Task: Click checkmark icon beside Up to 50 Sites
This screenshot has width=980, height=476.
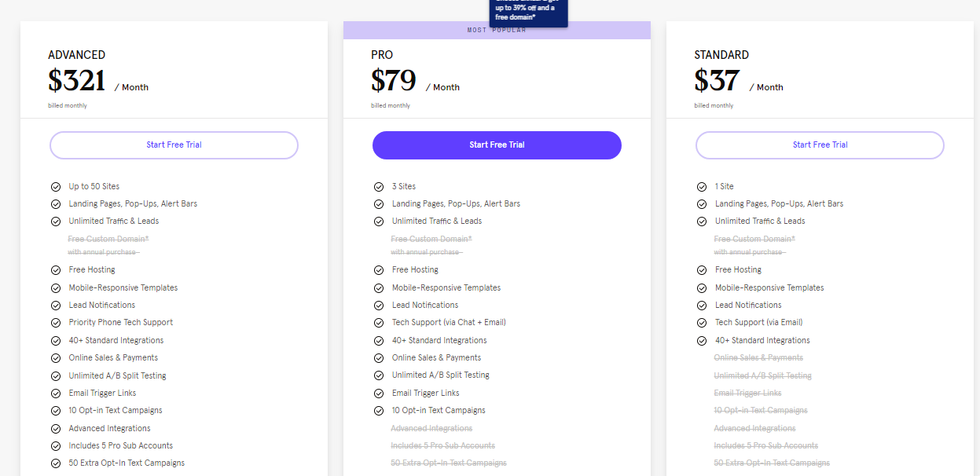Action: click(x=56, y=187)
